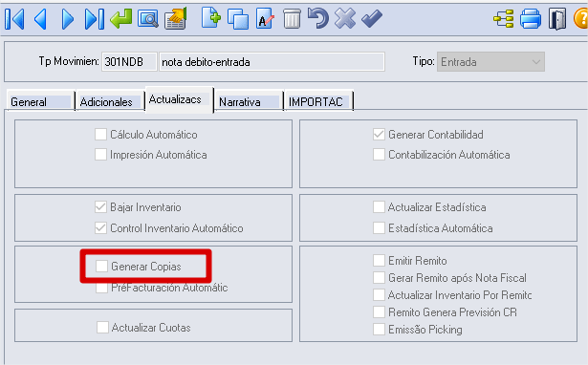The width and height of the screenshot is (588, 365).
Task: Click the nota debito-entrada description field
Action: click(x=272, y=62)
